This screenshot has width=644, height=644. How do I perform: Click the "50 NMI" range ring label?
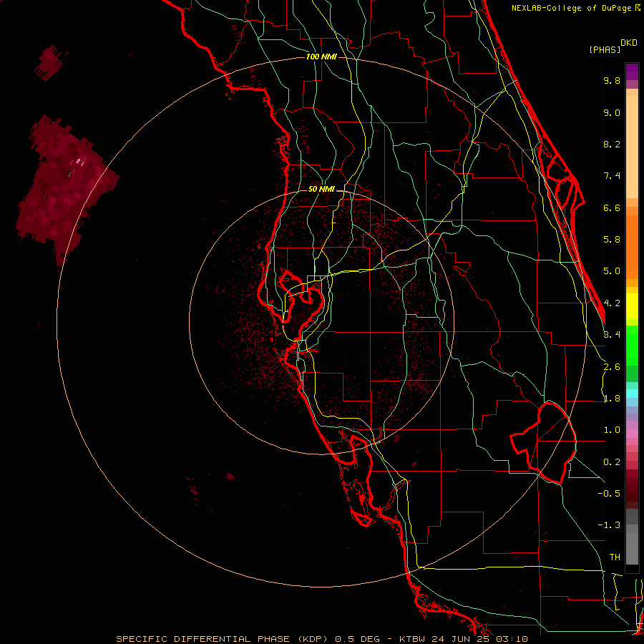321,190
